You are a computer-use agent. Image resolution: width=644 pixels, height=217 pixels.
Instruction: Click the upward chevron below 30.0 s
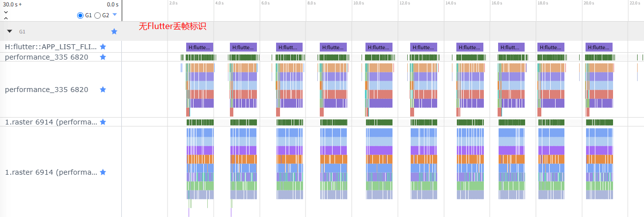[6, 18]
